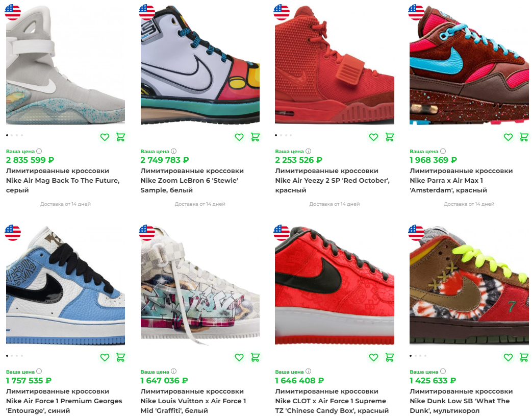Add 'What The Dunk' sneakers to cart
This screenshot has width=532, height=416.
[524, 357]
